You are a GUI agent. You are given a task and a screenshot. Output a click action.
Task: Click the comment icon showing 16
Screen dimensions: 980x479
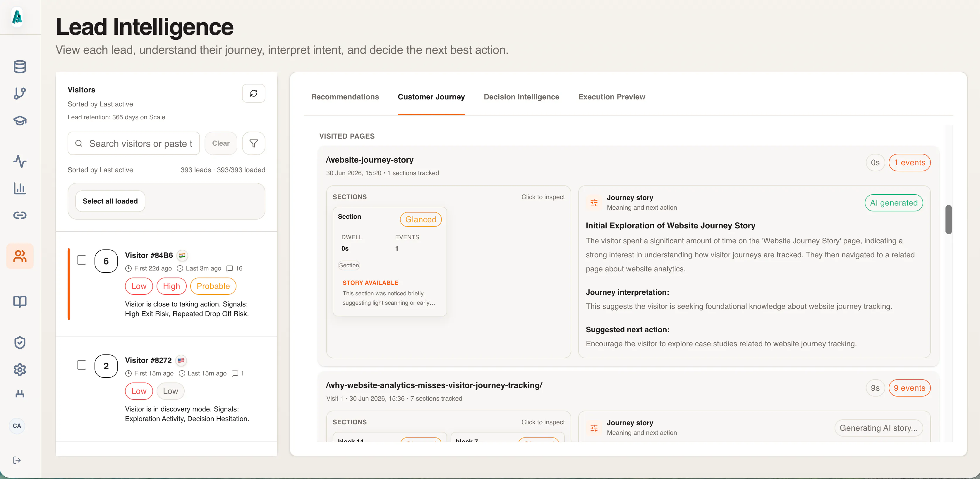pyautogui.click(x=229, y=268)
